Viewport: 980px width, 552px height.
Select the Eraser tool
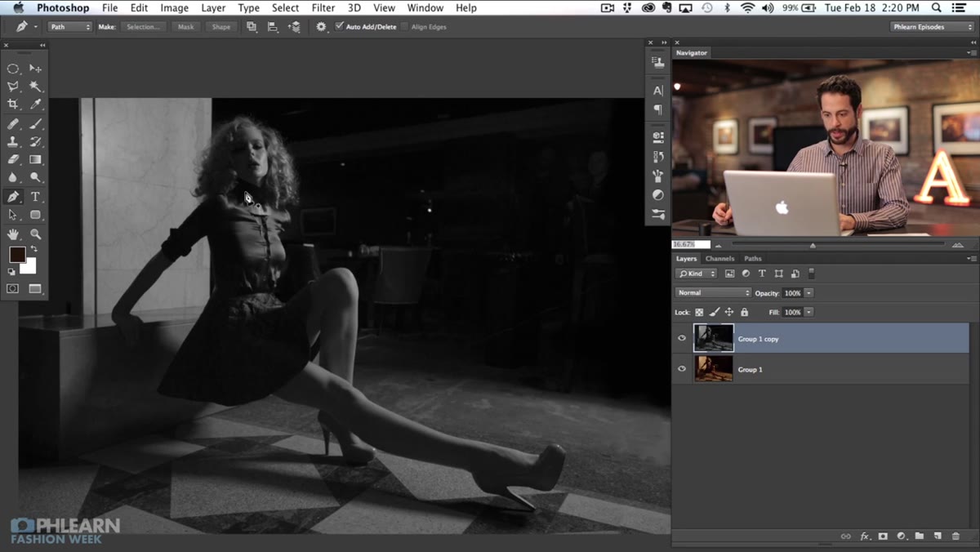pyautogui.click(x=13, y=160)
